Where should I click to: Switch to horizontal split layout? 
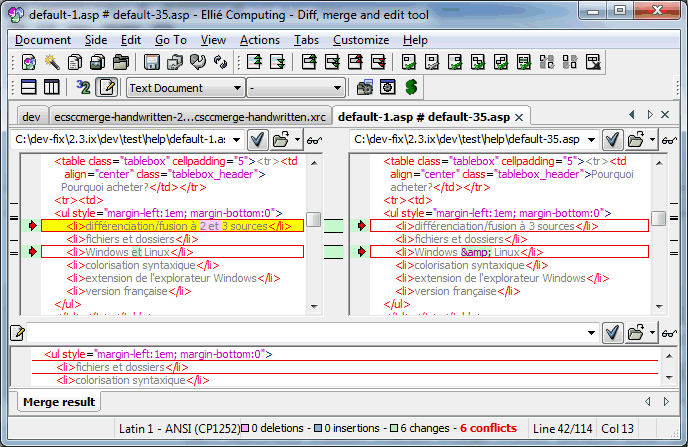tap(29, 87)
